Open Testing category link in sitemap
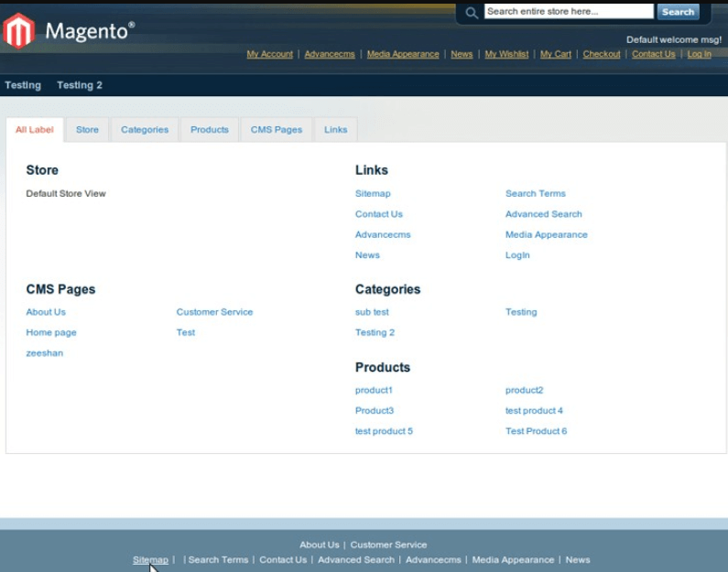728x572 pixels. point(521,312)
